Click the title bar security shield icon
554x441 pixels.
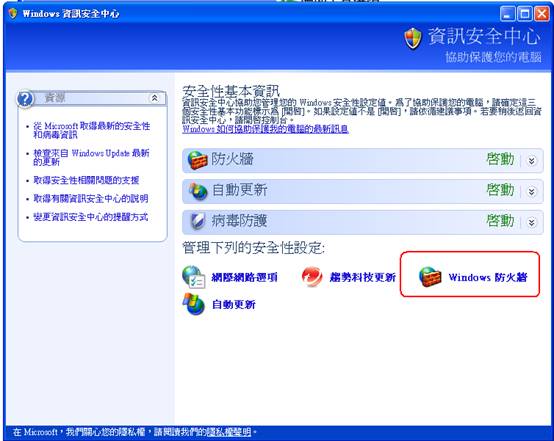[13, 13]
